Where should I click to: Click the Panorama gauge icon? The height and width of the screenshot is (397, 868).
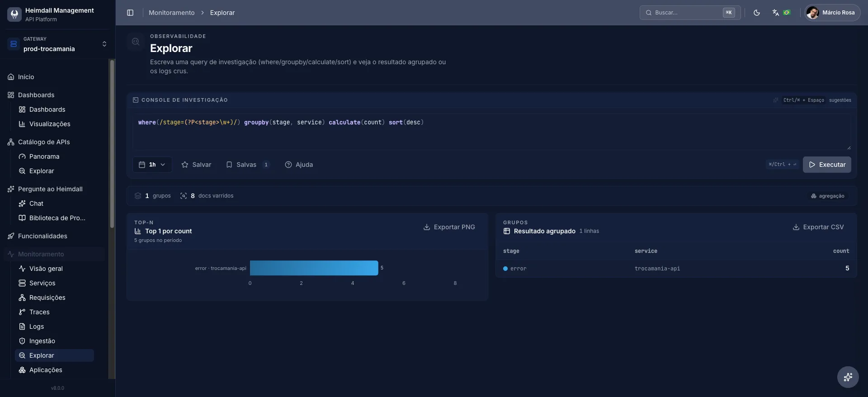(x=22, y=156)
